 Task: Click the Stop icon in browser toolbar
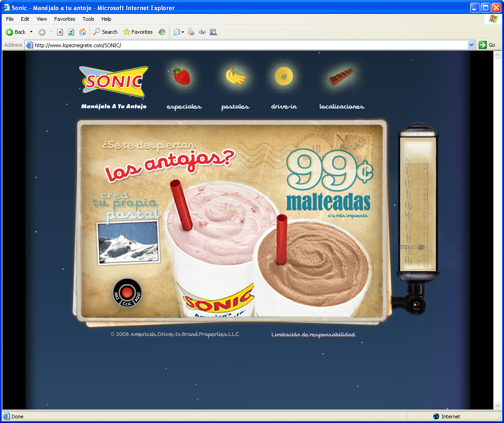coord(60,32)
